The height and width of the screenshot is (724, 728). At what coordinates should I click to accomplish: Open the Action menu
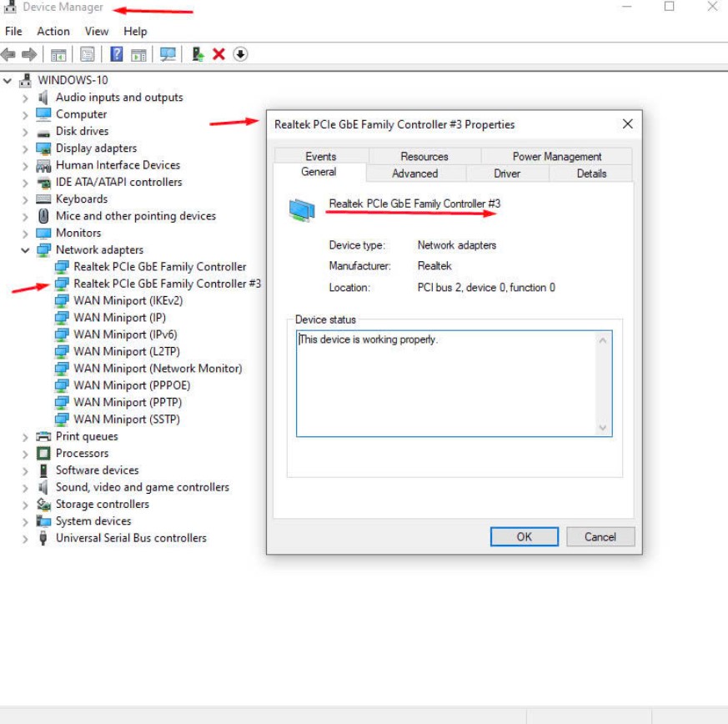tap(53, 31)
